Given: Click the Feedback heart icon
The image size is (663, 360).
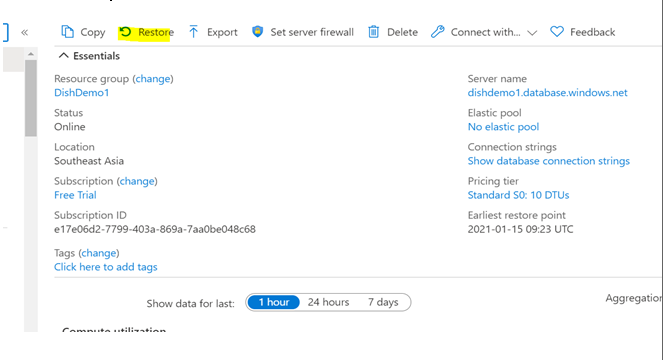Looking at the screenshot, I should tap(557, 31).
